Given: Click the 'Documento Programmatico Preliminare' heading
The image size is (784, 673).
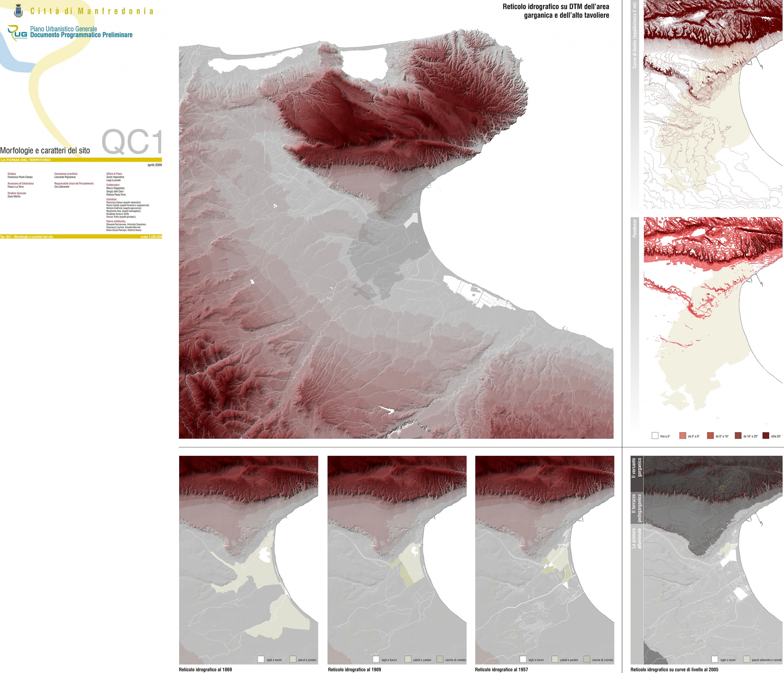Looking at the screenshot, I should [81, 35].
